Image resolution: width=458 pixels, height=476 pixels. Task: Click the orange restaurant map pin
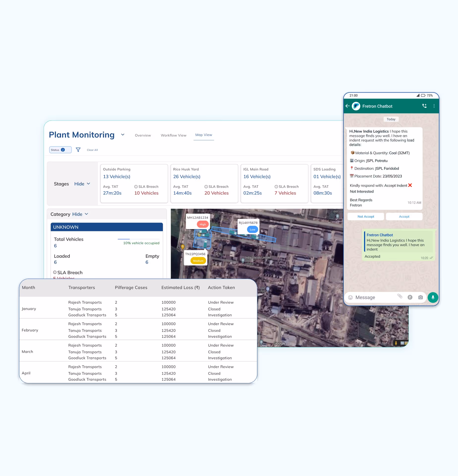pyautogui.click(x=183, y=247)
